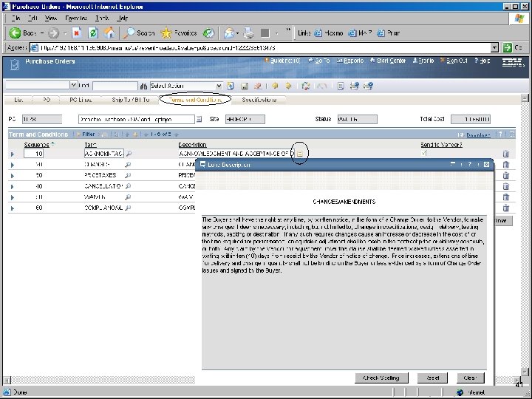Open the IE Search pane

tap(139, 33)
